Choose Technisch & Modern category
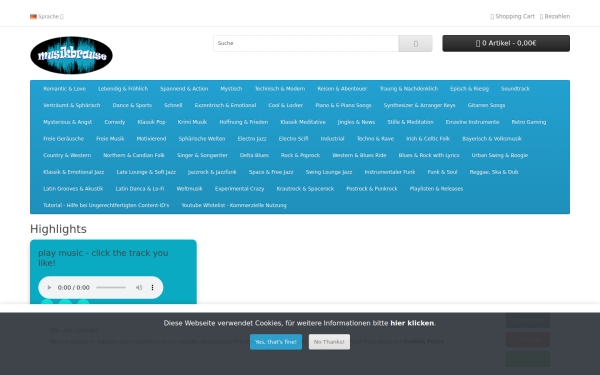Image resolution: width=600 pixels, height=375 pixels. (x=280, y=89)
